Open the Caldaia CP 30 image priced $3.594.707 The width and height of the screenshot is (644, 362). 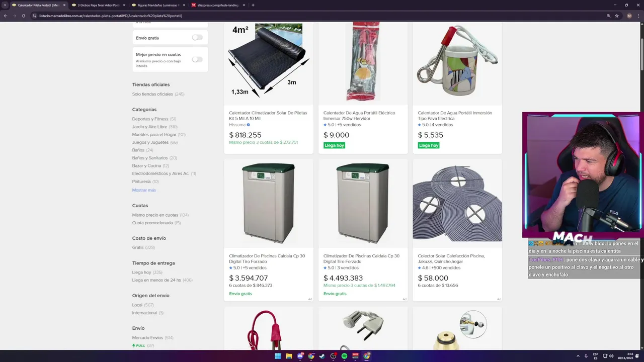(268, 203)
